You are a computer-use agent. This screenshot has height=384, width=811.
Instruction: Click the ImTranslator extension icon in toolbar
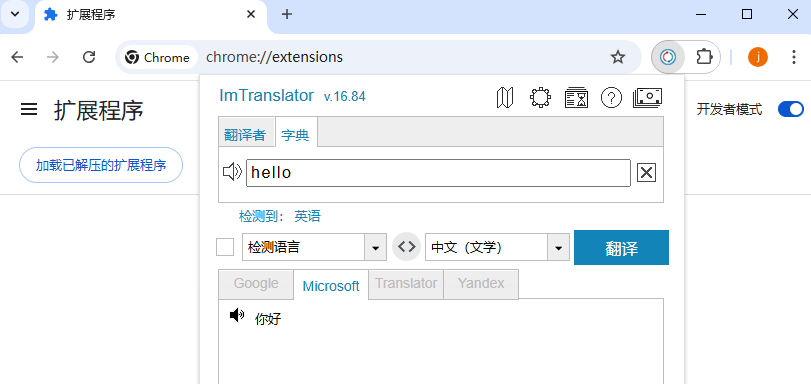point(668,57)
